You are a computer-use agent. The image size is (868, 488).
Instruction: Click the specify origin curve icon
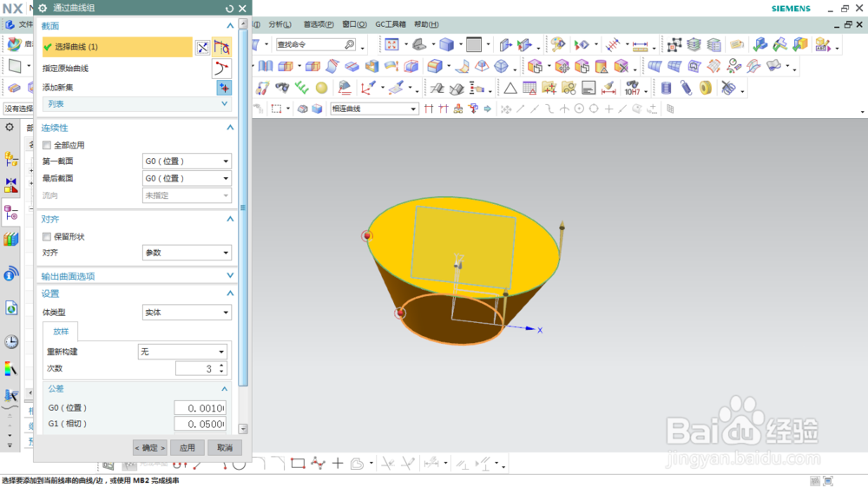221,68
